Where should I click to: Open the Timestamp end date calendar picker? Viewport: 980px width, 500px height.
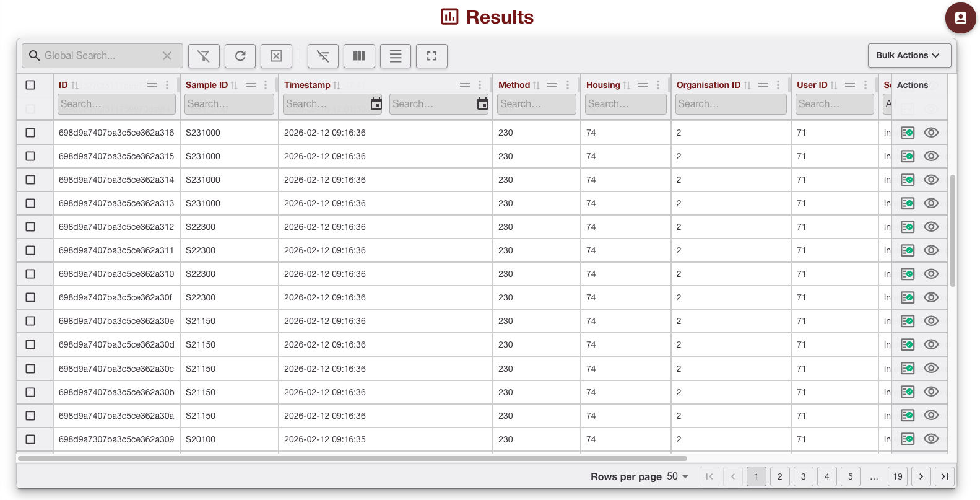coord(482,104)
